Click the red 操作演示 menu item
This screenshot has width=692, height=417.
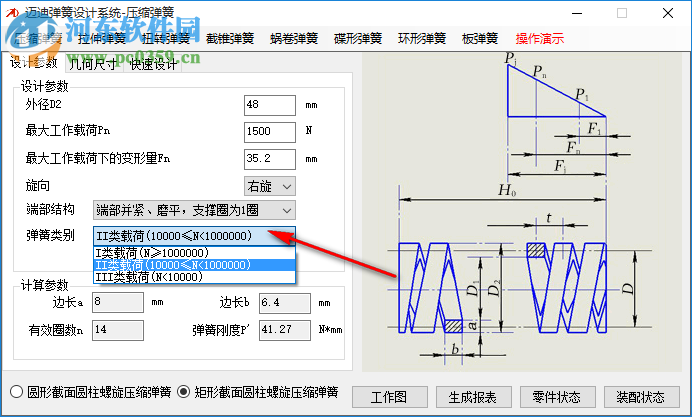coord(540,38)
